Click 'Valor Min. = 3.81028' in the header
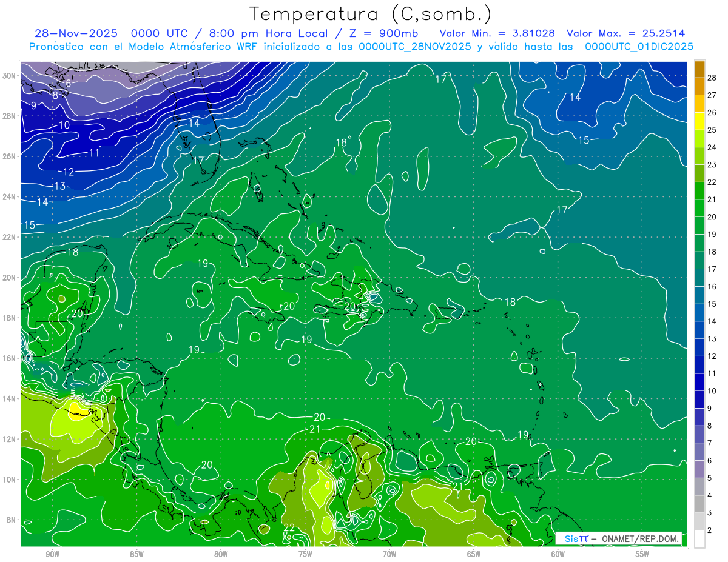 [x=497, y=33]
